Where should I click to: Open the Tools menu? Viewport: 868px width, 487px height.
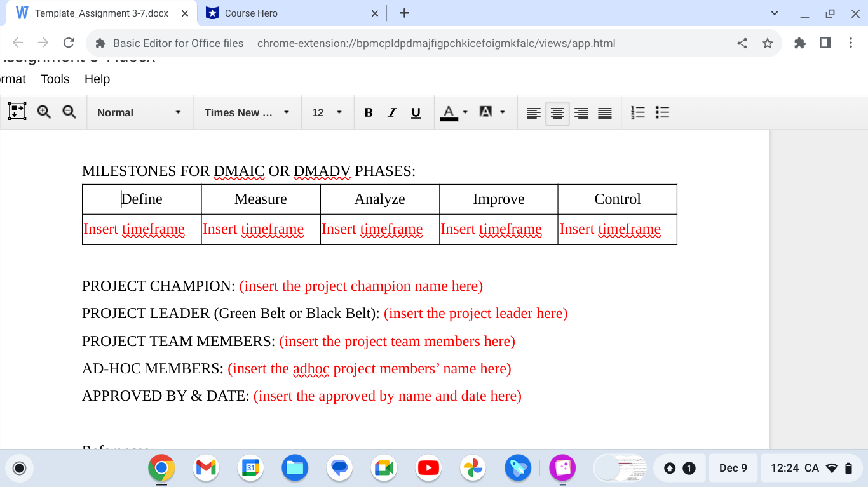[55, 79]
